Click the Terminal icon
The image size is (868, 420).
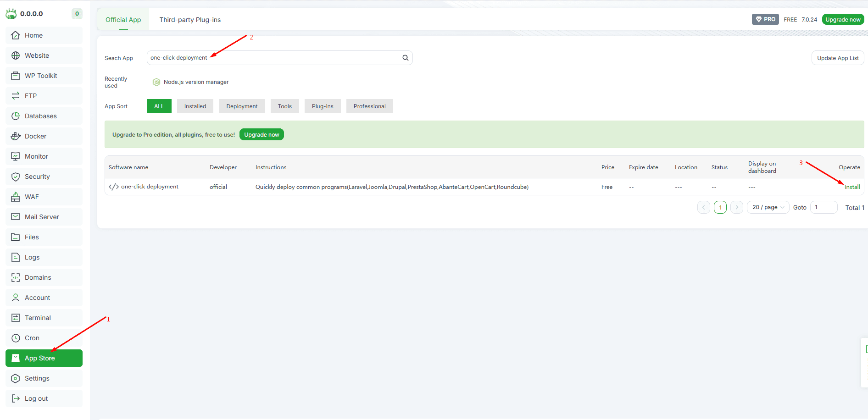point(16,318)
